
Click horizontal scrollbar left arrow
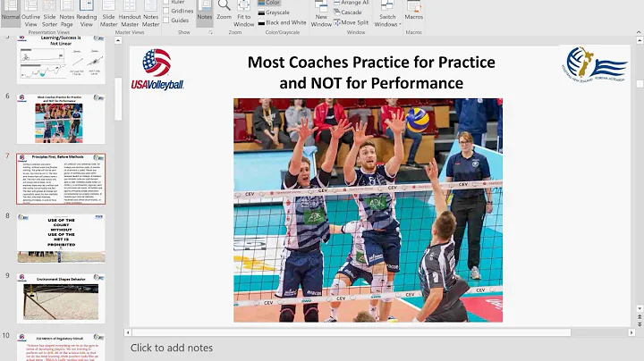[x=128, y=332]
